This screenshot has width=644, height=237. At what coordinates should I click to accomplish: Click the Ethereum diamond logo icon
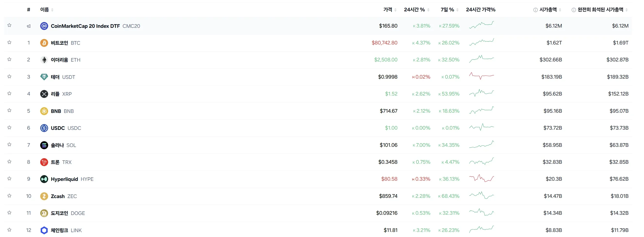pyautogui.click(x=44, y=60)
